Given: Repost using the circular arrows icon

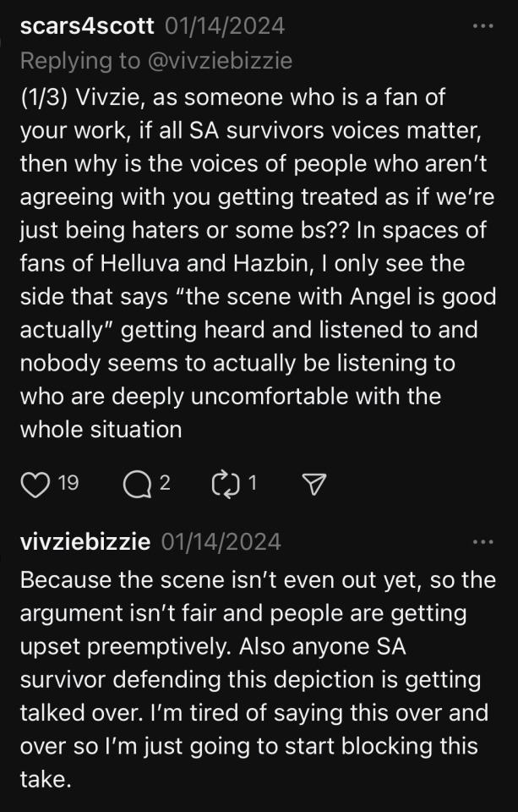Looking at the screenshot, I should point(226,483).
